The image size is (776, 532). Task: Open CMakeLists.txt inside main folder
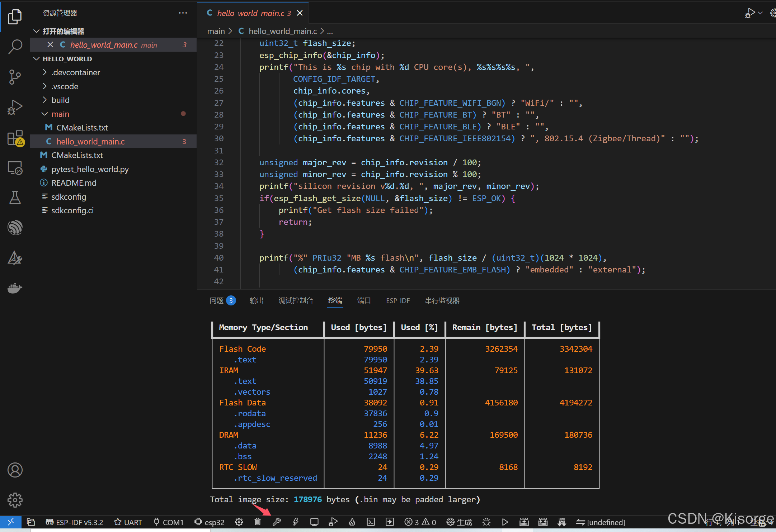pos(113,128)
